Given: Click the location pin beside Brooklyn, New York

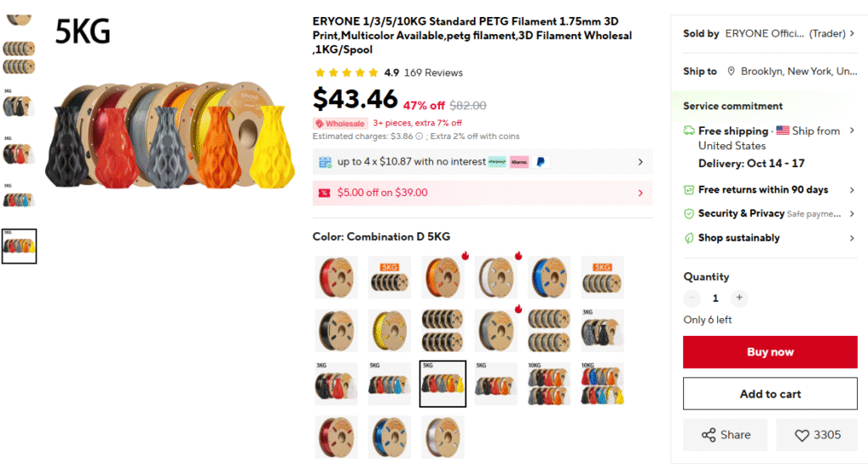Looking at the screenshot, I should (x=732, y=71).
